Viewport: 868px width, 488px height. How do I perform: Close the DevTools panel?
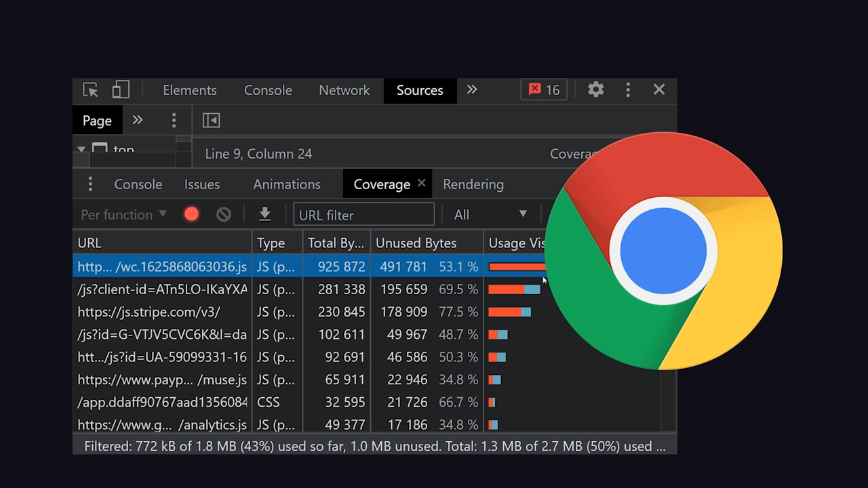(x=659, y=89)
